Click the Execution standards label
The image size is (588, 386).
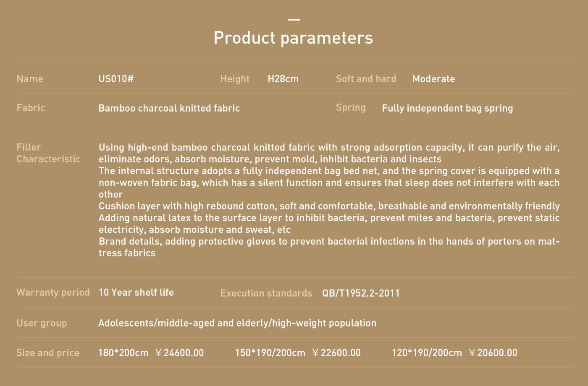[x=266, y=293]
